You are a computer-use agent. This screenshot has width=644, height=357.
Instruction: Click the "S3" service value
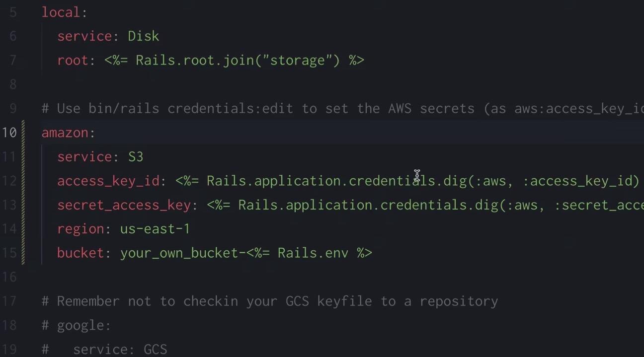pos(136,157)
